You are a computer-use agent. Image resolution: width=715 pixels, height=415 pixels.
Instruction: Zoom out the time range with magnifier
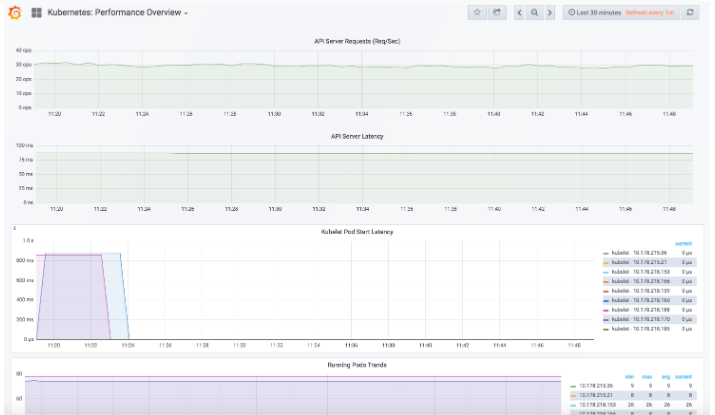coord(534,12)
